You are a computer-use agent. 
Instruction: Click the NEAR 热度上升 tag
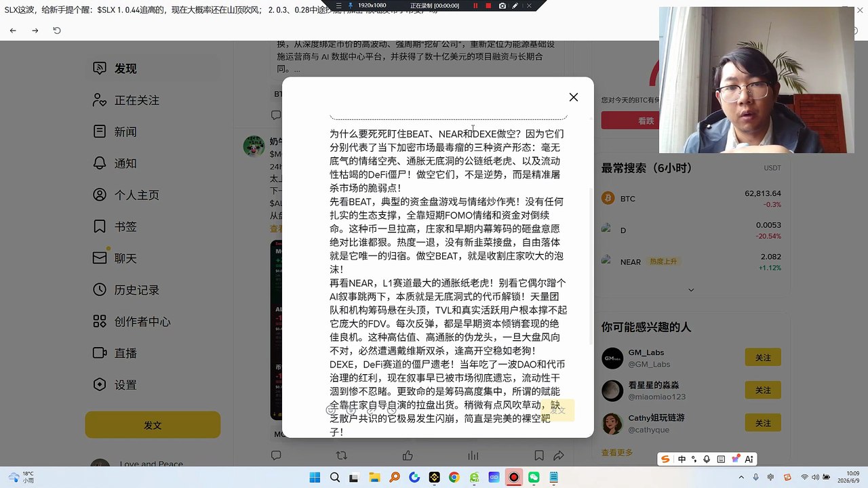(x=663, y=262)
